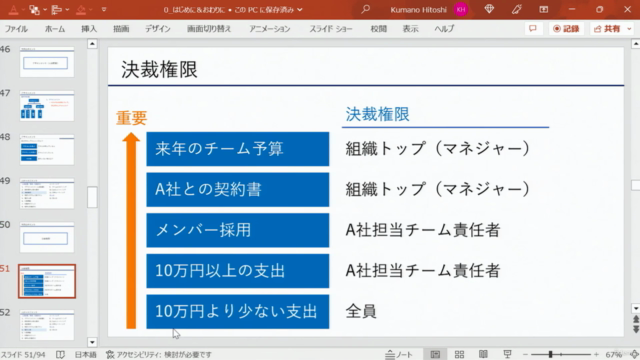Select slide 46 thumbnail

pyautogui.click(x=47, y=62)
